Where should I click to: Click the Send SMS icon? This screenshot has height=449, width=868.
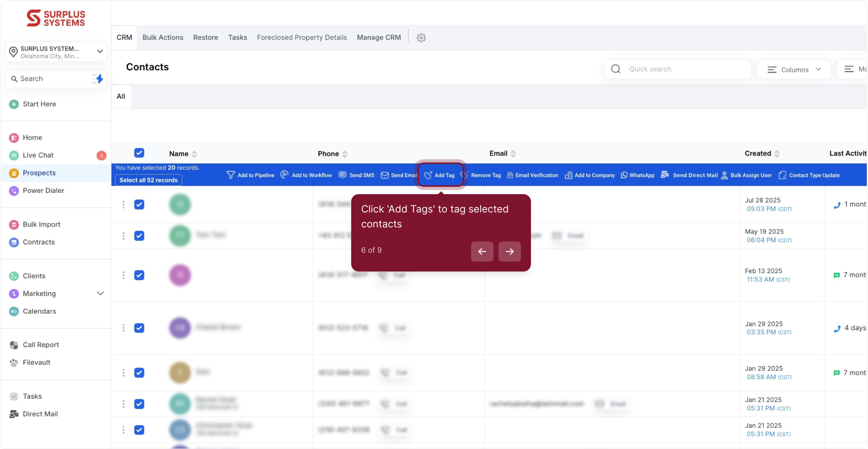click(x=342, y=175)
